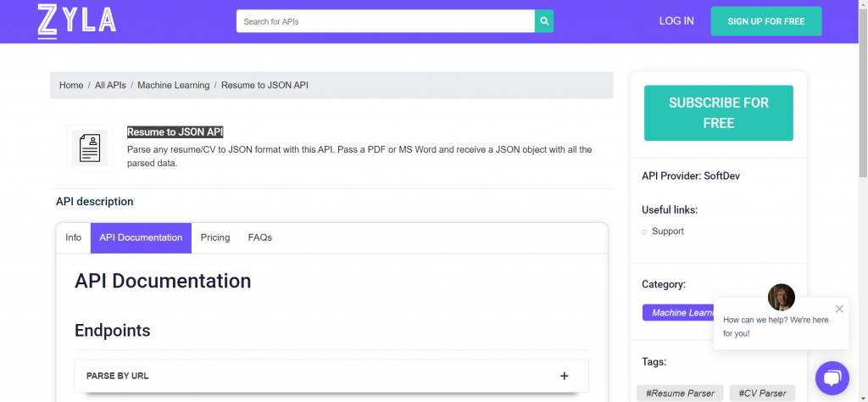Click the Endpoints heading
The height and width of the screenshot is (402, 868).
113,331
